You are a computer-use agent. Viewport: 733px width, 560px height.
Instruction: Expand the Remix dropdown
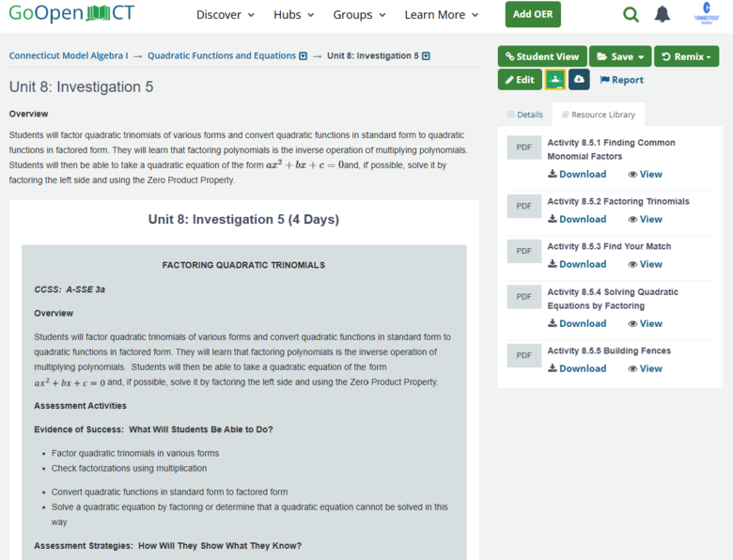tap(686, 56)
